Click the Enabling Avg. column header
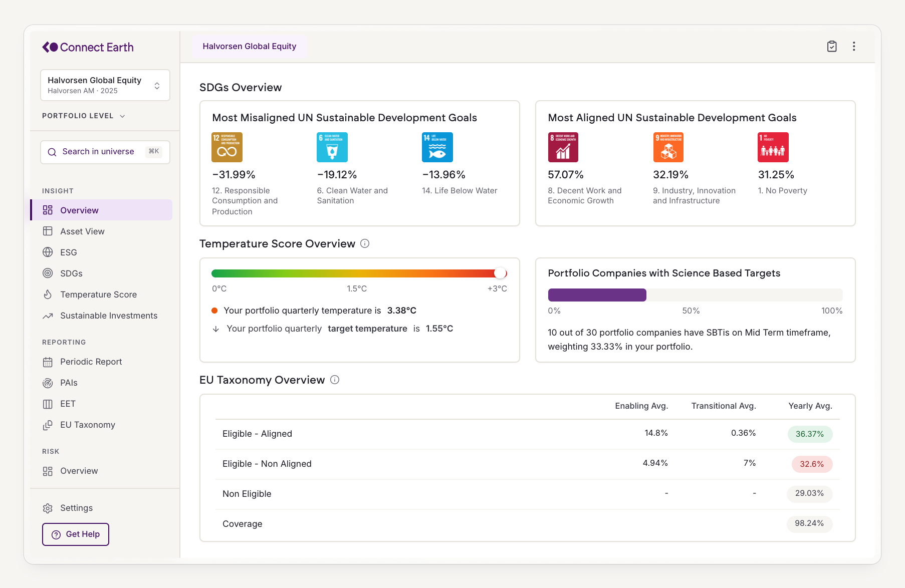The image size is (905, 588). (641, 406)
